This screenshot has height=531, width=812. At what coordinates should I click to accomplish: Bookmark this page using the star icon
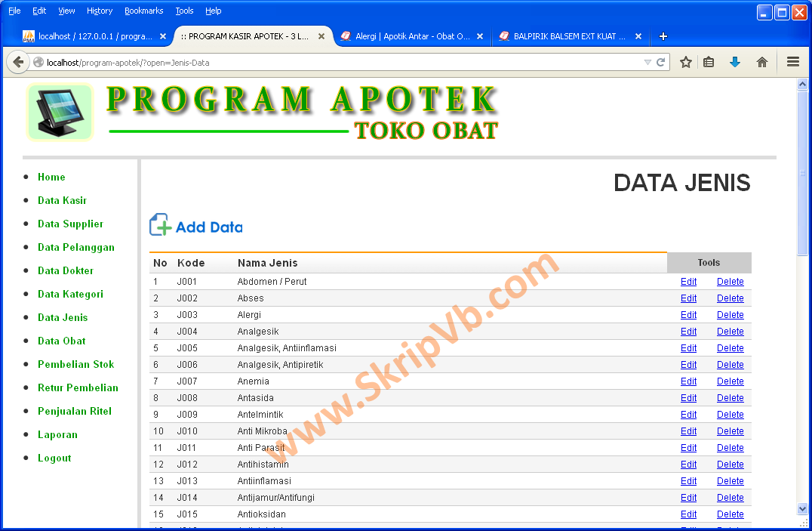coord(685,62)
